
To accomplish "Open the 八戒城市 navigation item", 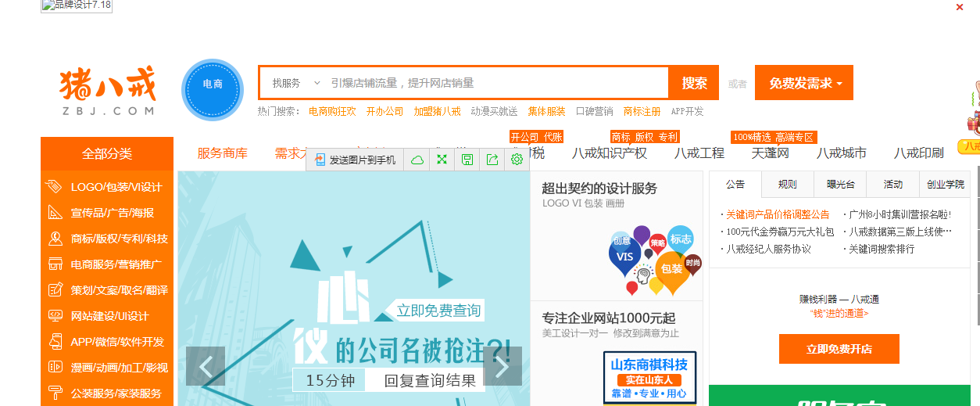I will pyautogui.click(x=842, y=153).
